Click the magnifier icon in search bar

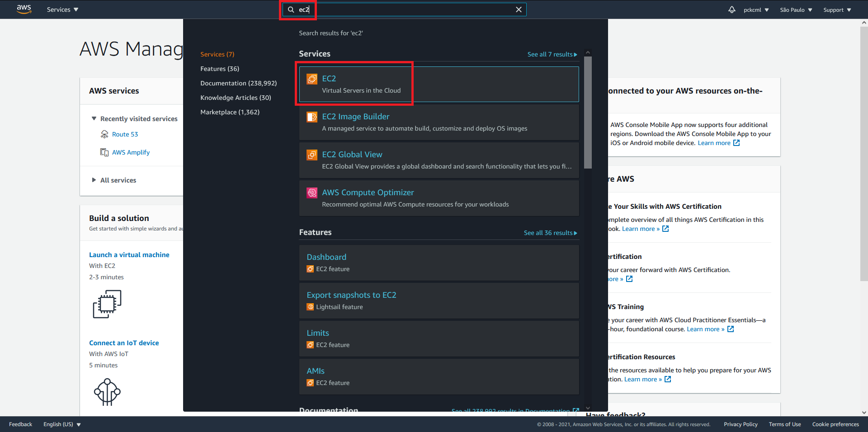290,9
